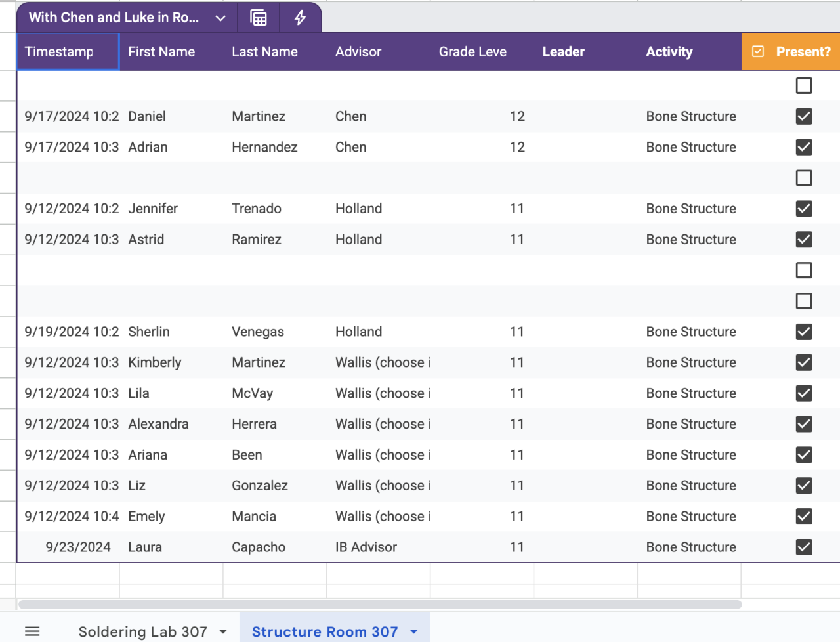
Task: Select the Activity column header
Action: pyautogui.click(x=669, y=52)
